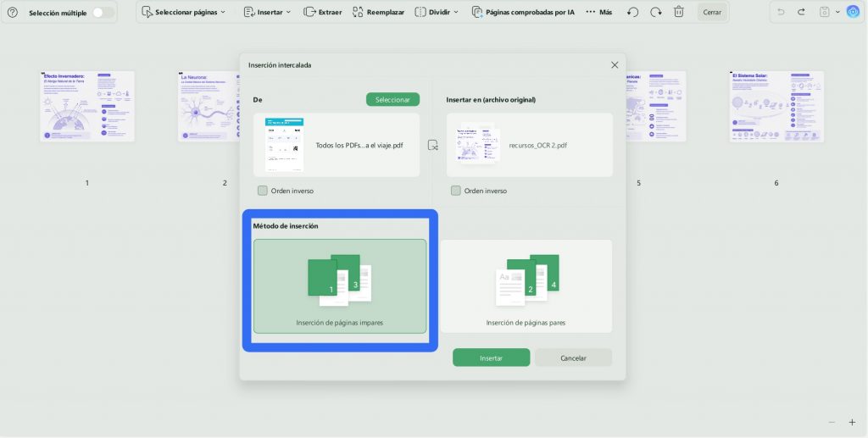Click the recursos_OCR 2.pdf filename

coord(538,146)
